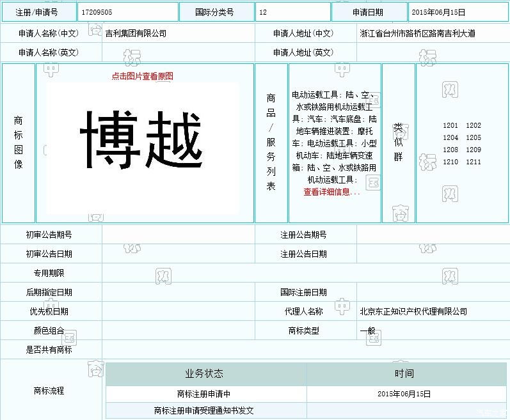Click the 国际注册日期 label

tap(303, 292)
